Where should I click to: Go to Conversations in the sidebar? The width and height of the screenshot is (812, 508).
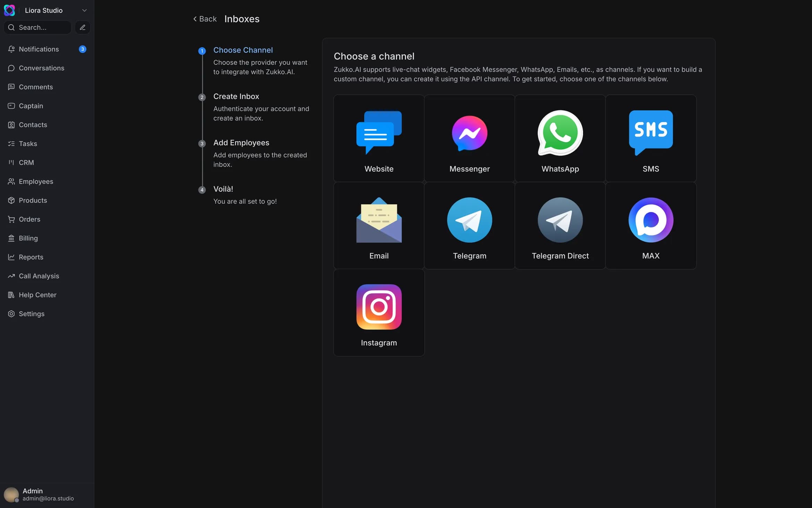[x=47, y=68]
